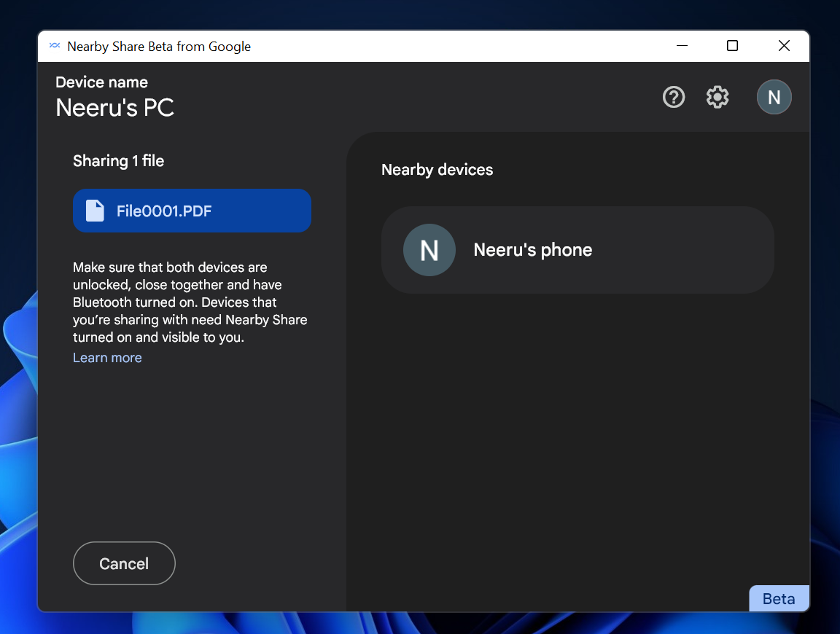Click the Device name label
This screenshot has height=634, width=840.
[101, 82]
